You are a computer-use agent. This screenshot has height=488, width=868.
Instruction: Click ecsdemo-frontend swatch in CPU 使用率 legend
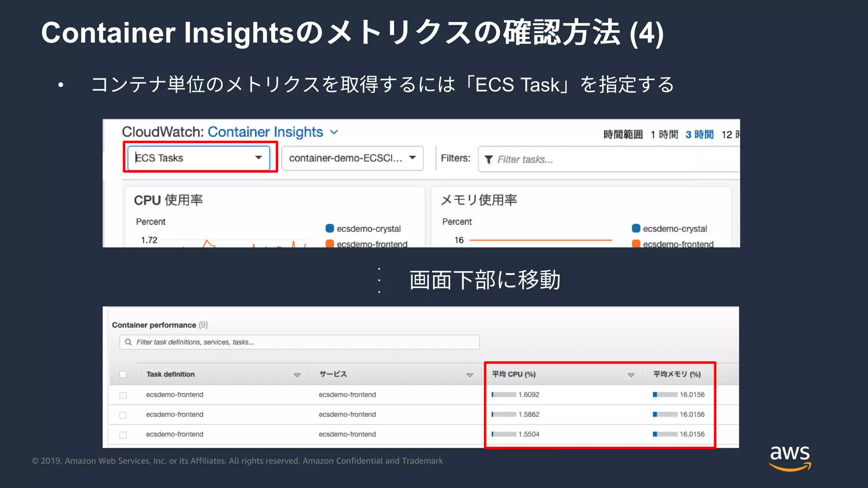click(330, 244)
